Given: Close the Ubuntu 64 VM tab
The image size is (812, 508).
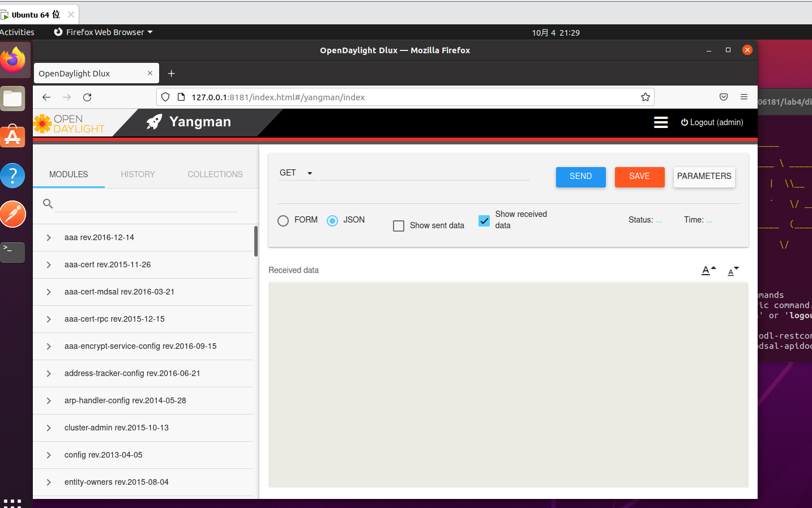Looking at the screenshot, I should (71, 15).
